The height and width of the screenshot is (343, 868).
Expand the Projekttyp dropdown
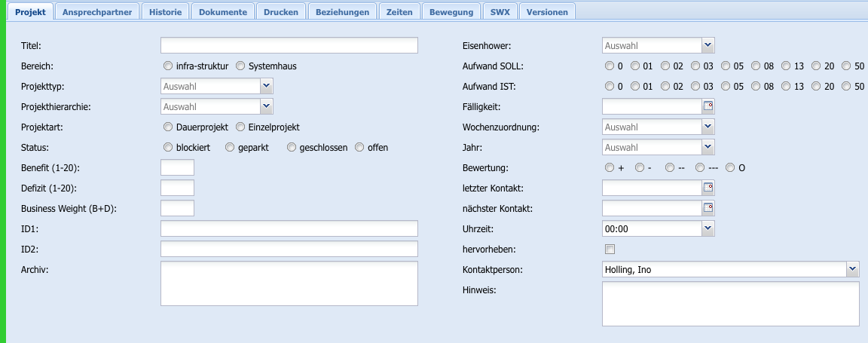pyautogui.click(x=267, y=87)
